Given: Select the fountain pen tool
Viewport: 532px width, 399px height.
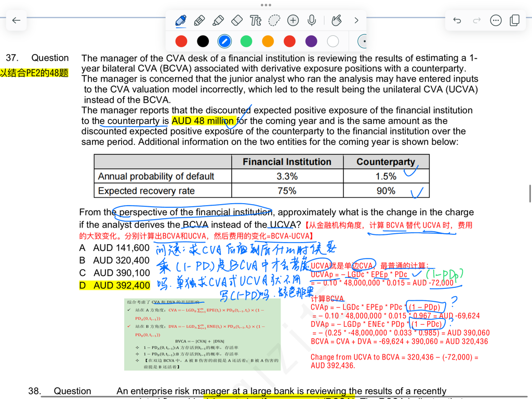Looking at the screenshot, I should coord(181,20).
